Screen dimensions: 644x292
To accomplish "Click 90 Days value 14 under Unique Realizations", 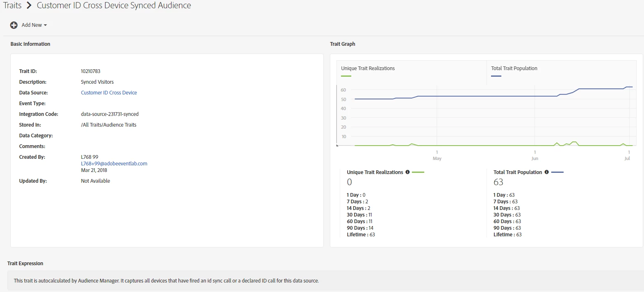I will [x=371, y=228].
